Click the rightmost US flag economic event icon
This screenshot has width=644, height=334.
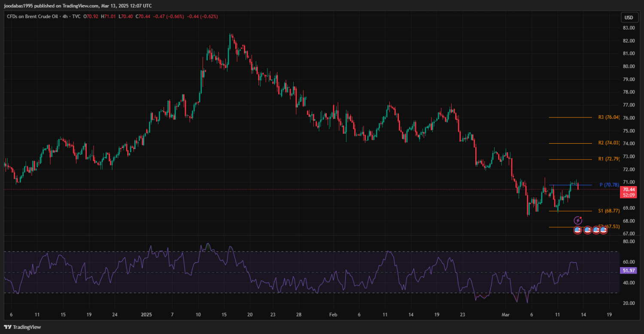tap(603, 230)
